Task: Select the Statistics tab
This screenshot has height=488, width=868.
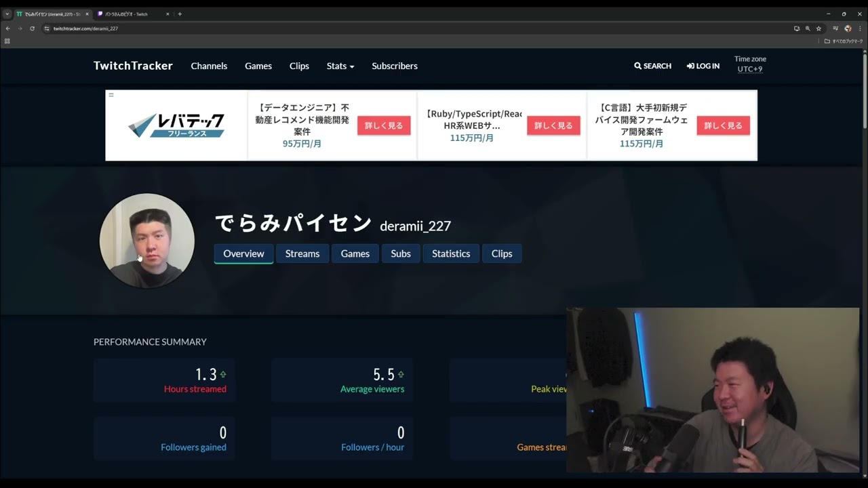Action: pyautogui.click(x=451, y=253)
